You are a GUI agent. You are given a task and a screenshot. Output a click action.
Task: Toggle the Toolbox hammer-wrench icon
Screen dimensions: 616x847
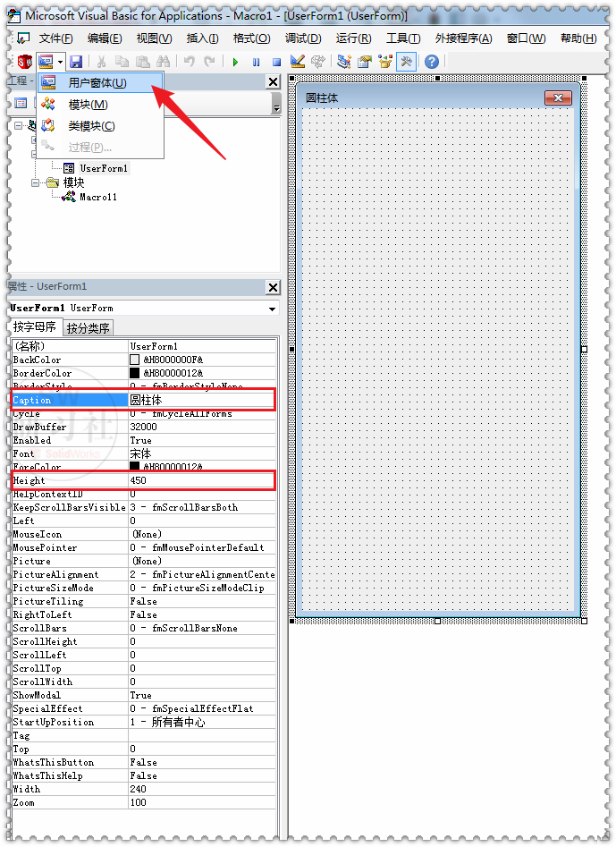(406, 62)
